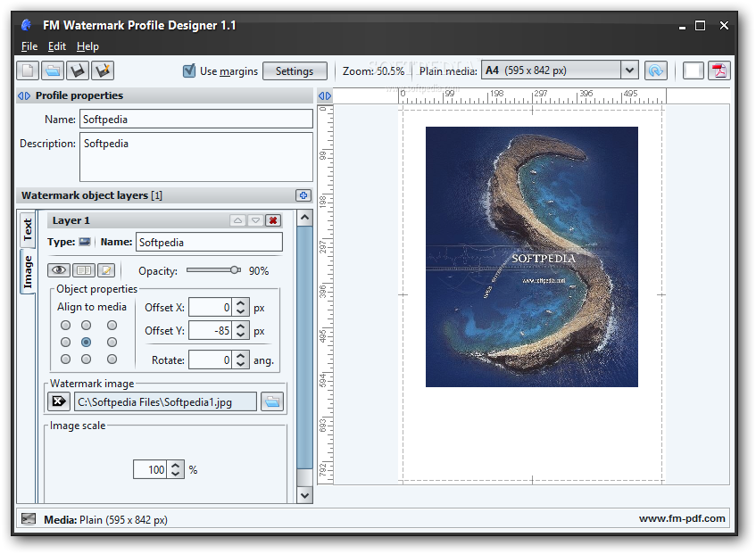Click the blue arrows left of the ruler

click(x=325, y=95)
